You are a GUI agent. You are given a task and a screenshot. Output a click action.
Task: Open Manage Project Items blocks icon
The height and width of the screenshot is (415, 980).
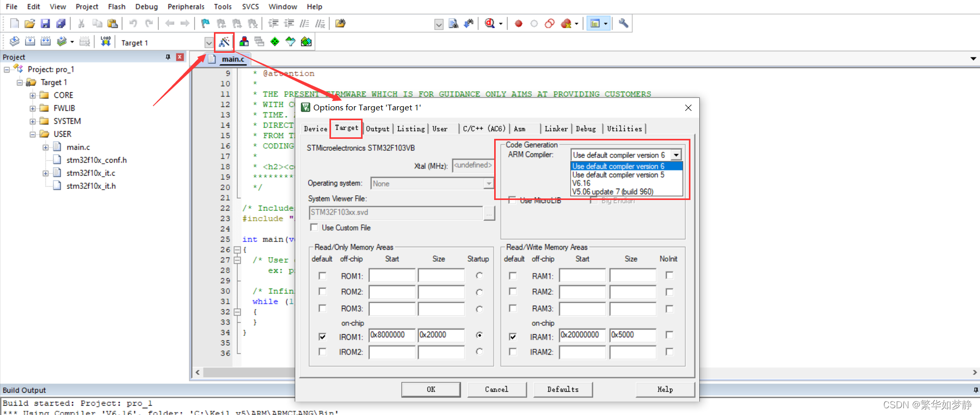[244, 41]
